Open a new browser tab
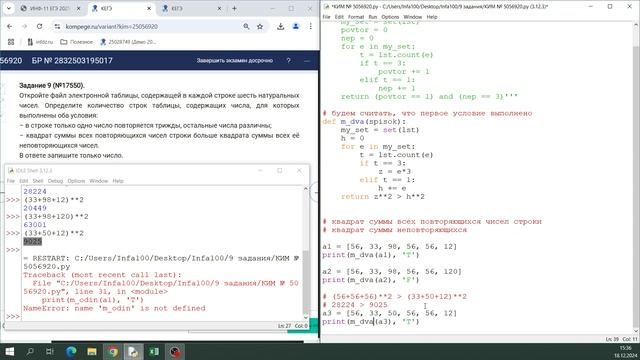Screen dimensions: 640x360 pos(234,8)
